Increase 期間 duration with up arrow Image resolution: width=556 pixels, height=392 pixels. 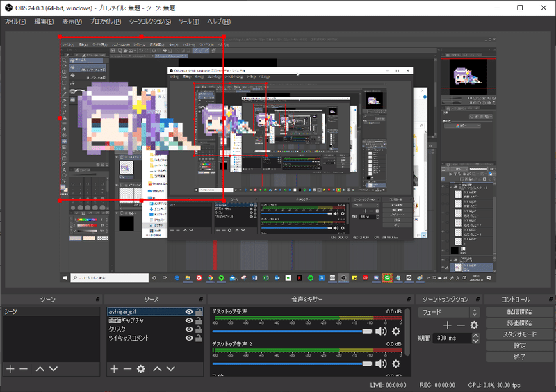click(476, 336)
